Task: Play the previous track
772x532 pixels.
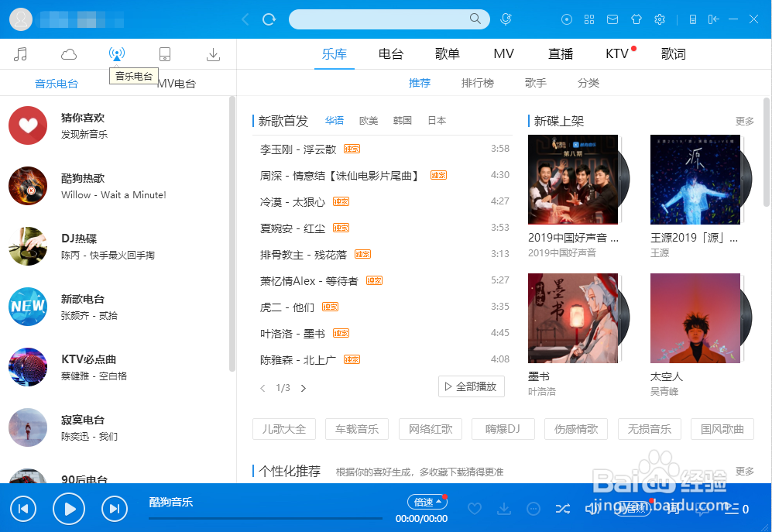Action: point(23,509)
